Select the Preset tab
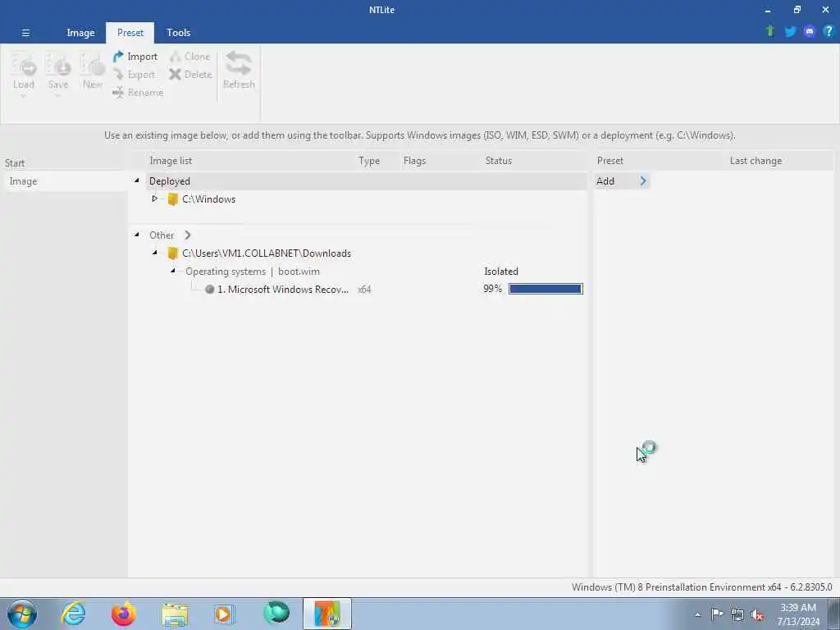 tap(130, 33)
